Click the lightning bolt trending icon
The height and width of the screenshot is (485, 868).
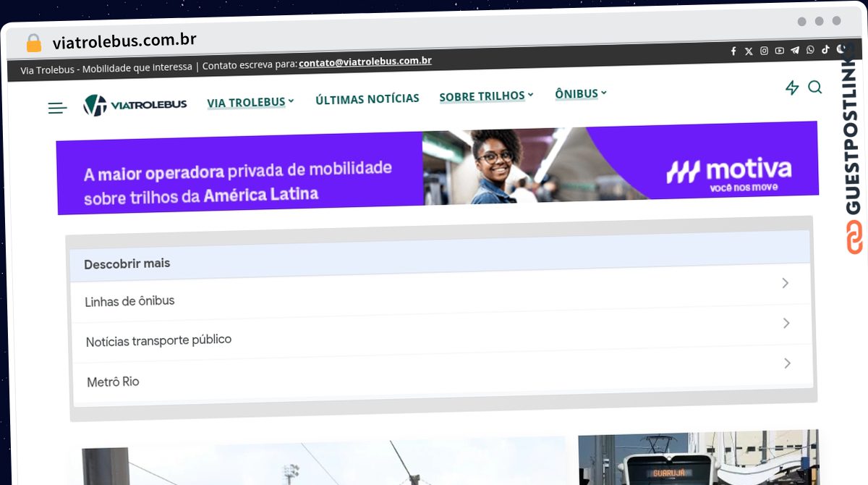[792, 88]
